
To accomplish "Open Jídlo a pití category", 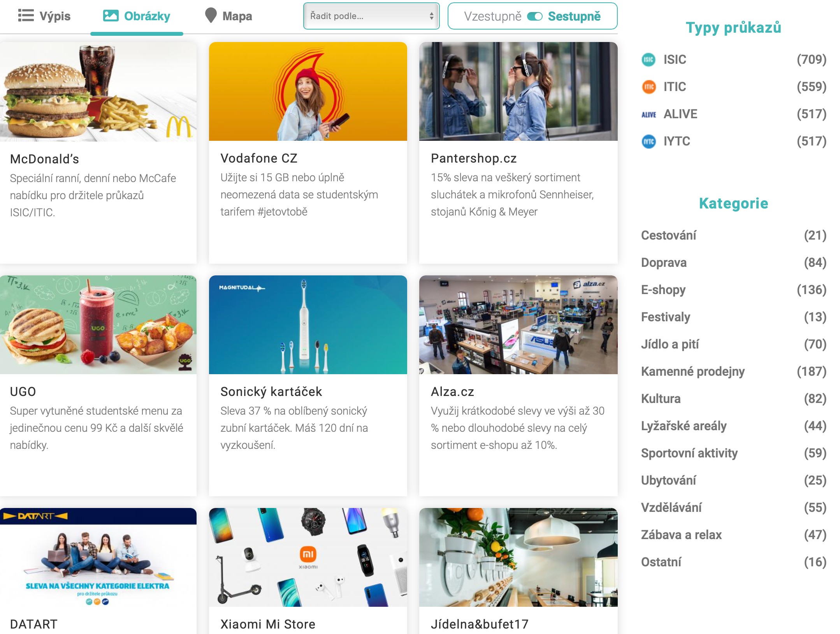I will coord(670,344).
